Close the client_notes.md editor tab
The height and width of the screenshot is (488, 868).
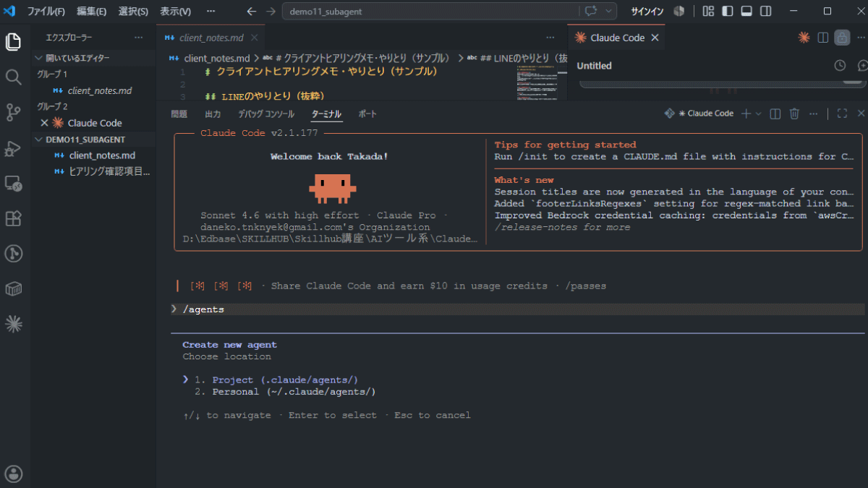[x=254, y=38]
